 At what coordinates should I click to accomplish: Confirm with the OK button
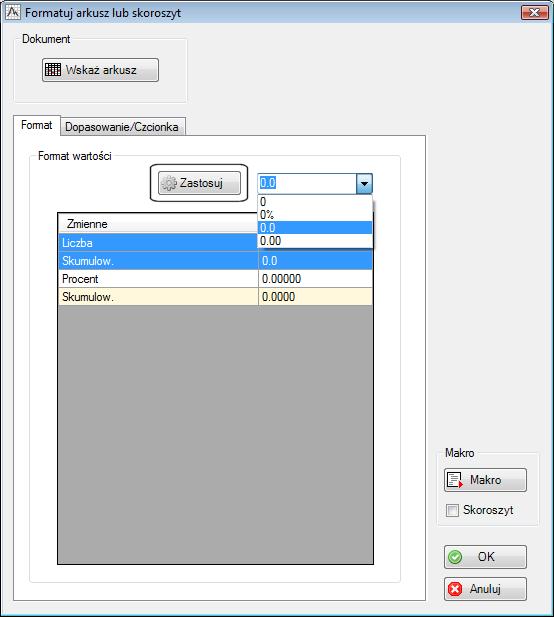click(x=485, y=557)
